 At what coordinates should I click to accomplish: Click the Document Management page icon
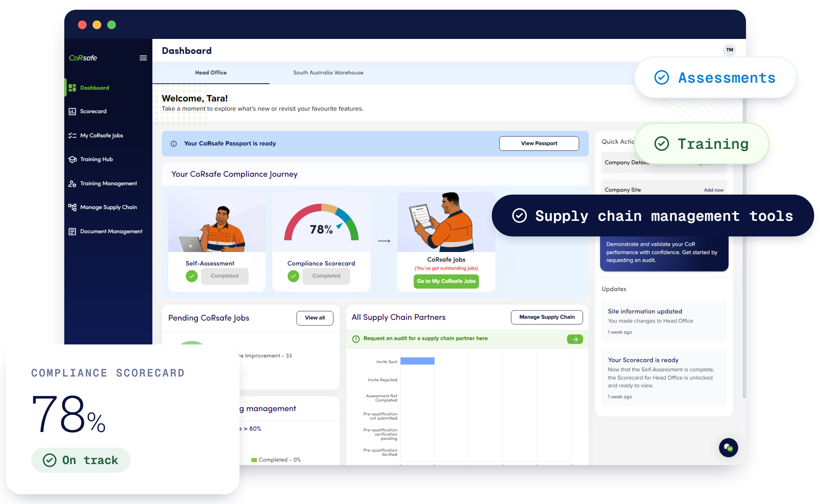[72, 231]
